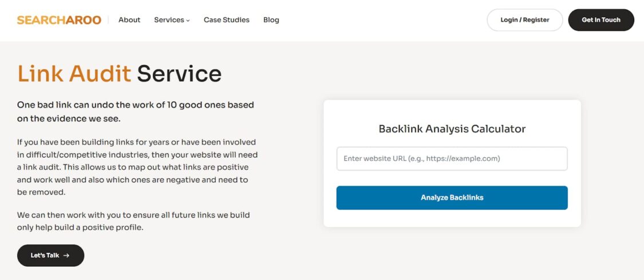Click the Backlink Analysis Calculator title

(x=452, y=129)
